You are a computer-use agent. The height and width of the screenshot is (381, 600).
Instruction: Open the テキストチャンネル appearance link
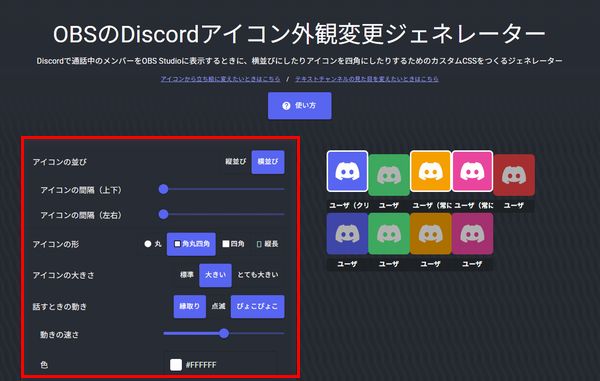tap(367, 79)
